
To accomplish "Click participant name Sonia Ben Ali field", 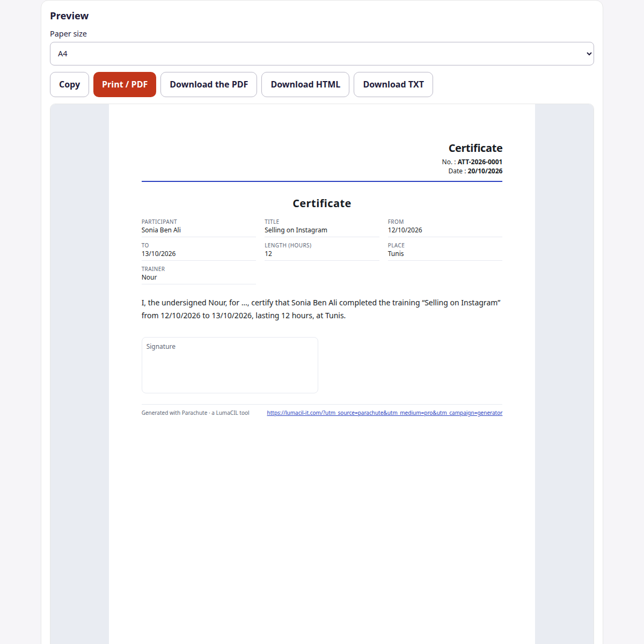I will coord(161,230).
